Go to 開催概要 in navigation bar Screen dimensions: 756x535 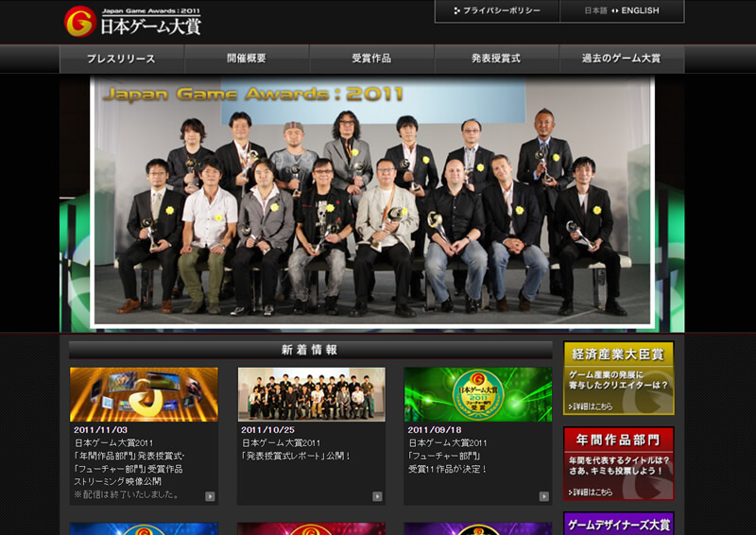click(x=247, y=59)
